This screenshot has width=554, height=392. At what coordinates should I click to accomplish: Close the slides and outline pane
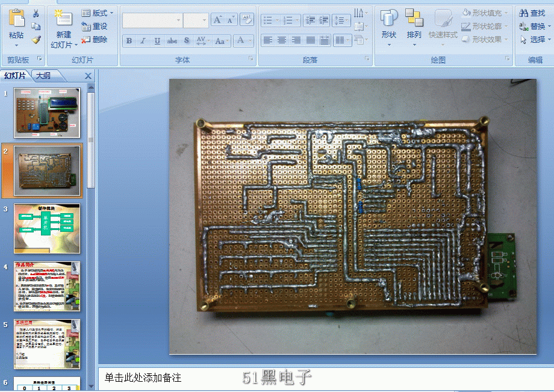coord(88,76)
